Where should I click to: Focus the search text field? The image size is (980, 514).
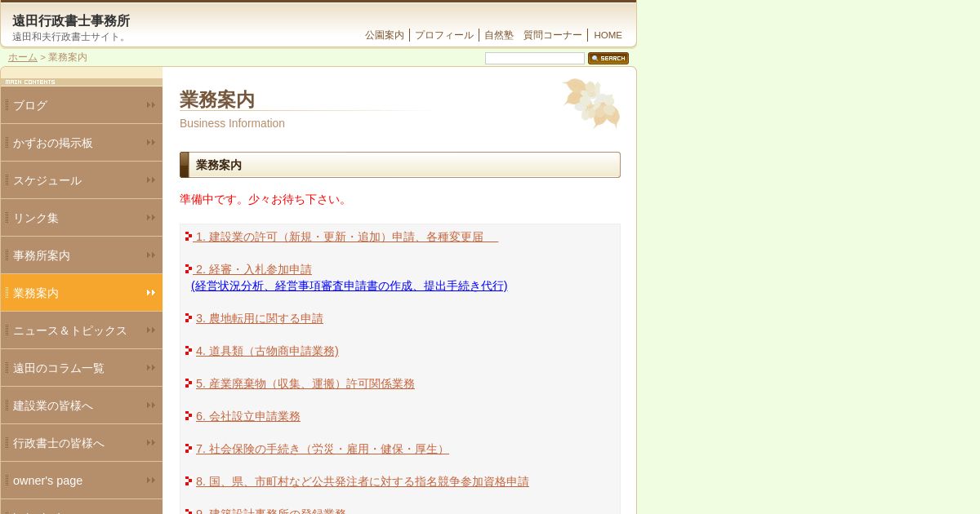coord(535,58)
